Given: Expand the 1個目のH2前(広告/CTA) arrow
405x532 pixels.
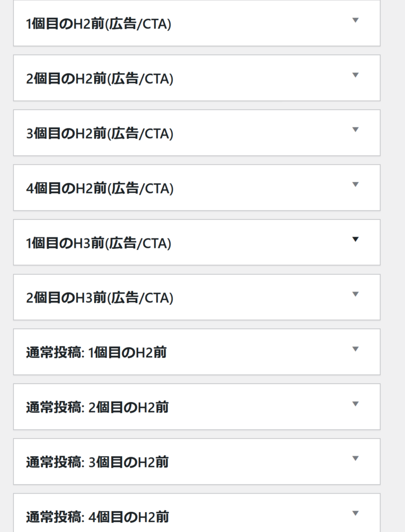Looking at the screenshot, I should click(x=356, y=20).
